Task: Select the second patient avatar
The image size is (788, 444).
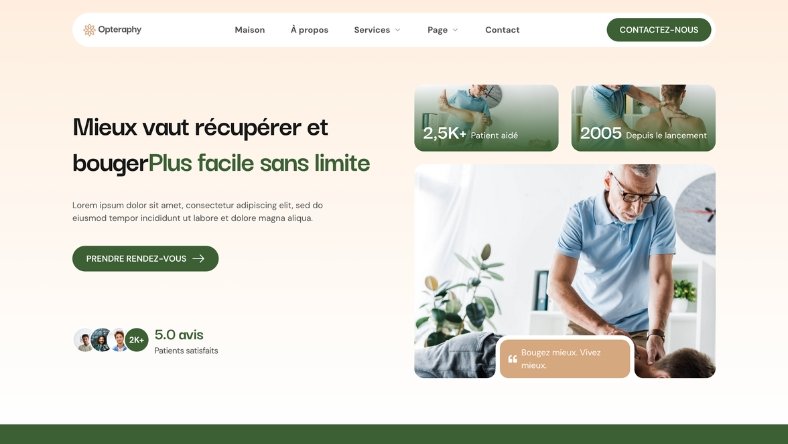Action: click(102, 340)
